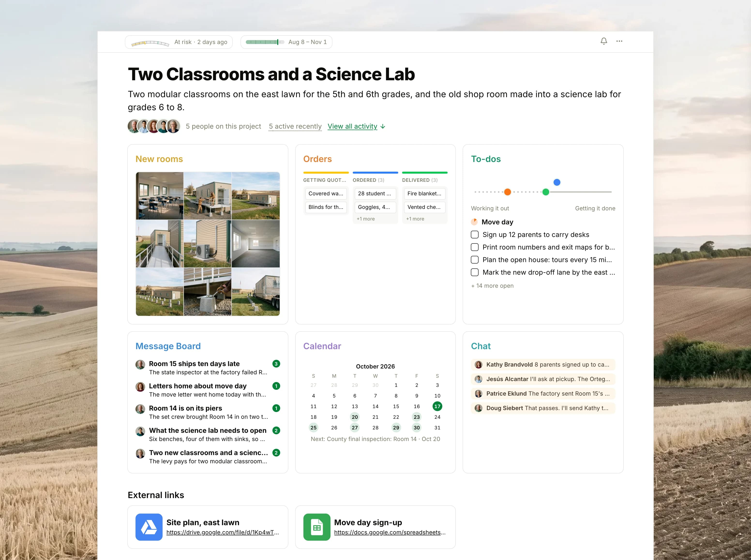Open the 'Fire blanket...' delivered card
This screenshot has width=751, height=560.
point(424,194)
